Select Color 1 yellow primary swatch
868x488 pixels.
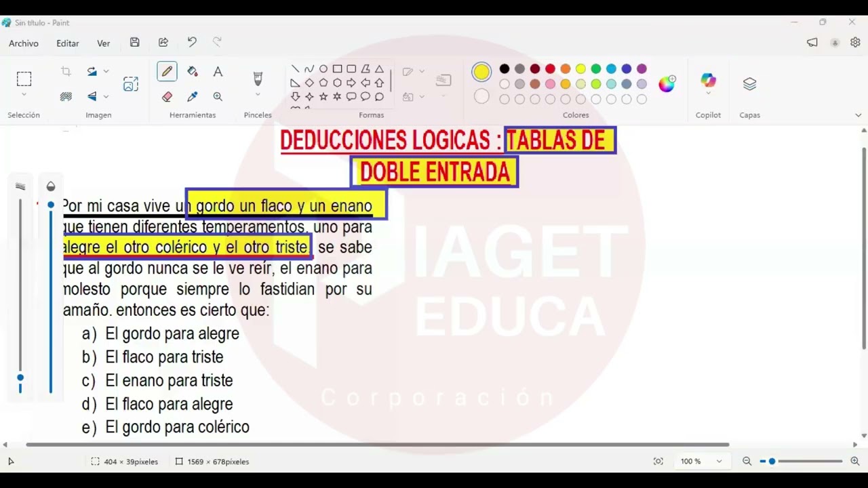(481, 71)
